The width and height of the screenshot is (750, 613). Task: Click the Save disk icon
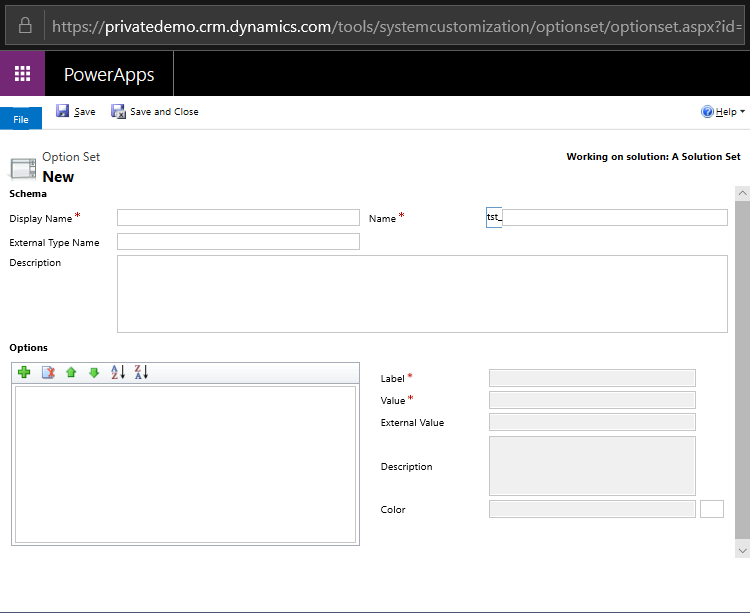tap(63, 111)
